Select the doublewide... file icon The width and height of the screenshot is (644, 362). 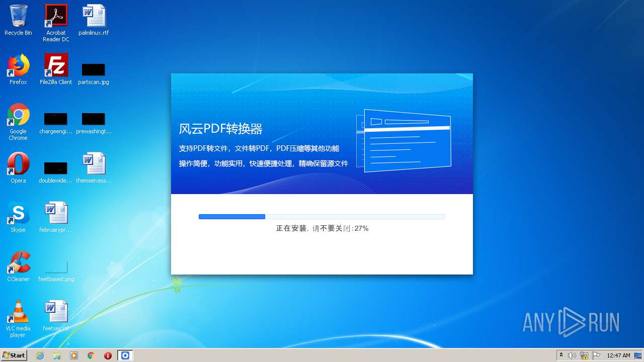(x=56, y=172)
